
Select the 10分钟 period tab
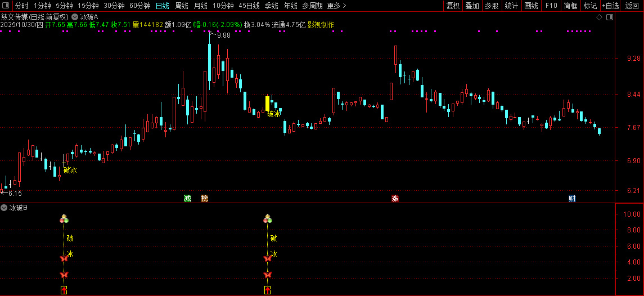[223, 6]
